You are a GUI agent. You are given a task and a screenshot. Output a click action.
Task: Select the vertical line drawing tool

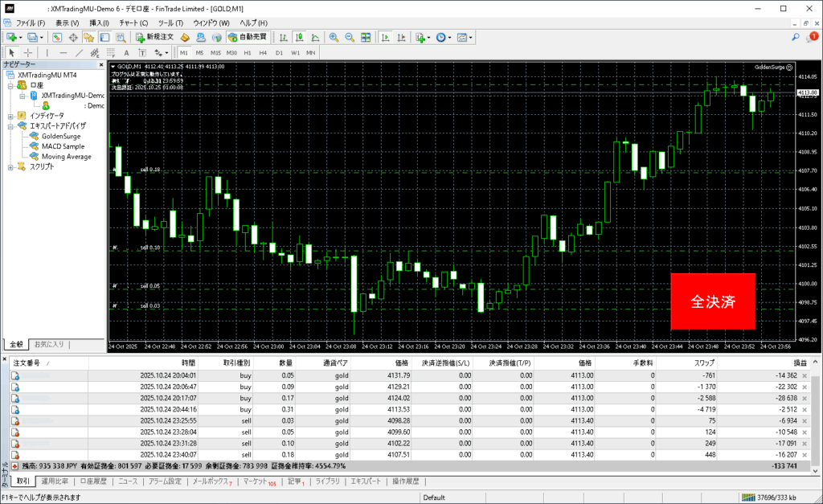pos(47,53)
